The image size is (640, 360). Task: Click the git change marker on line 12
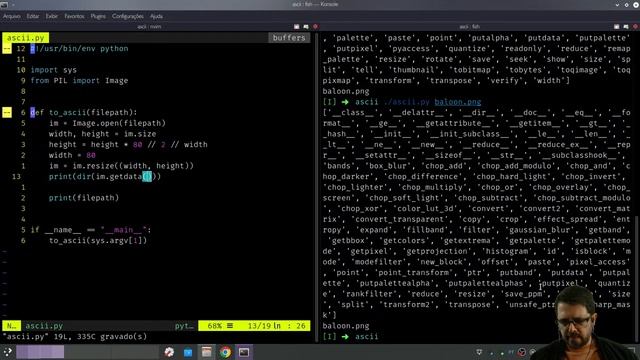(x=7, y=49)
